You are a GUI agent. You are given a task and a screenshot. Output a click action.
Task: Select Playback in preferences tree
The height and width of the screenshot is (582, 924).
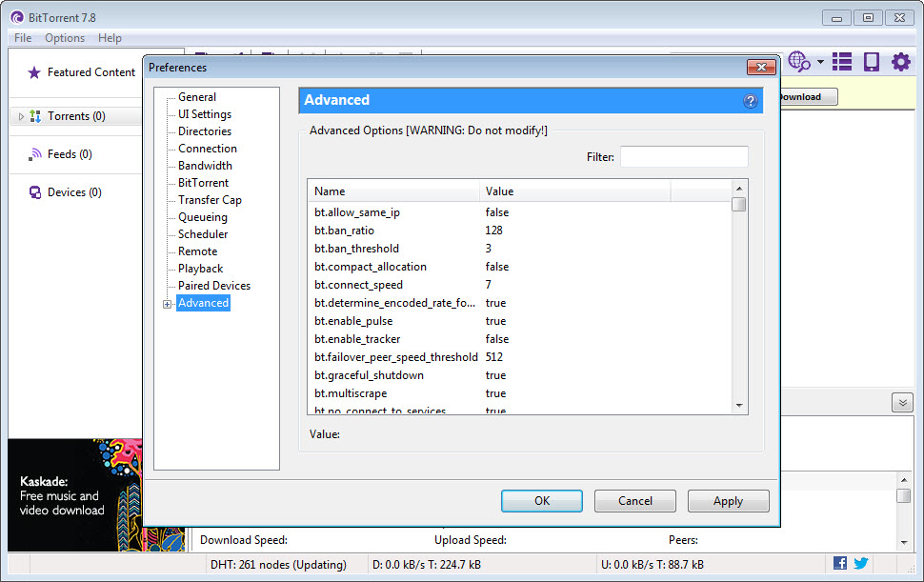point(200,268)
